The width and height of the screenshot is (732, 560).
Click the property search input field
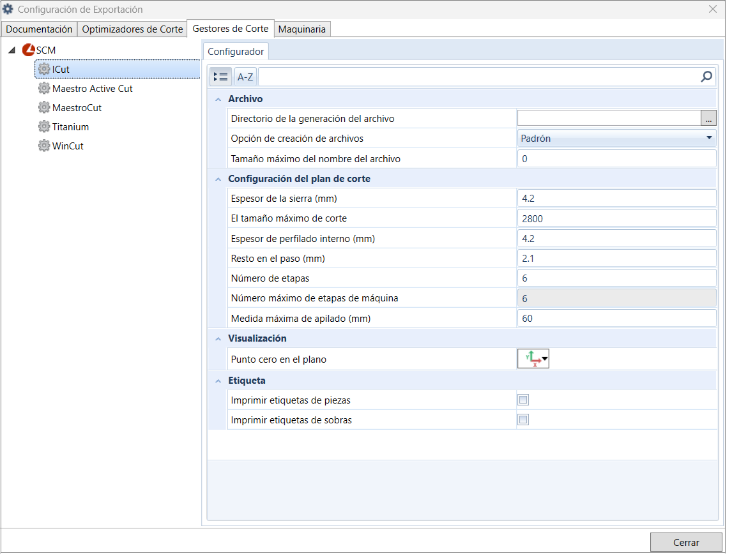[x=478, y=77]
